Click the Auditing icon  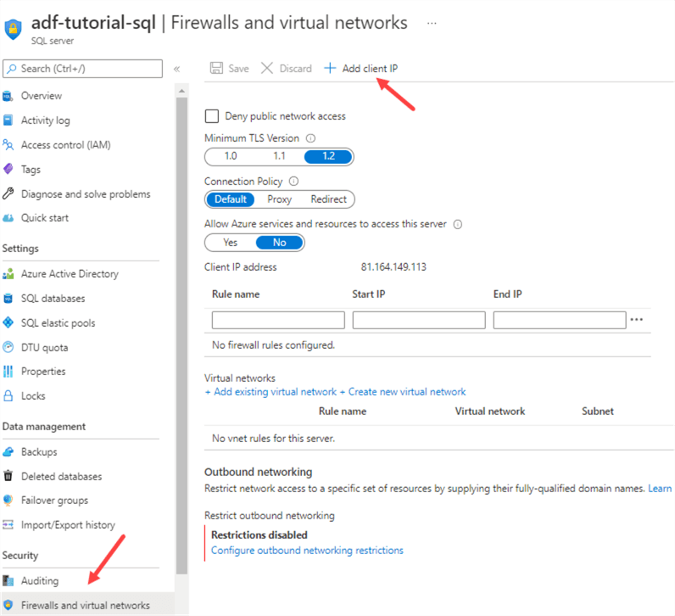click(x=8, y=580)
